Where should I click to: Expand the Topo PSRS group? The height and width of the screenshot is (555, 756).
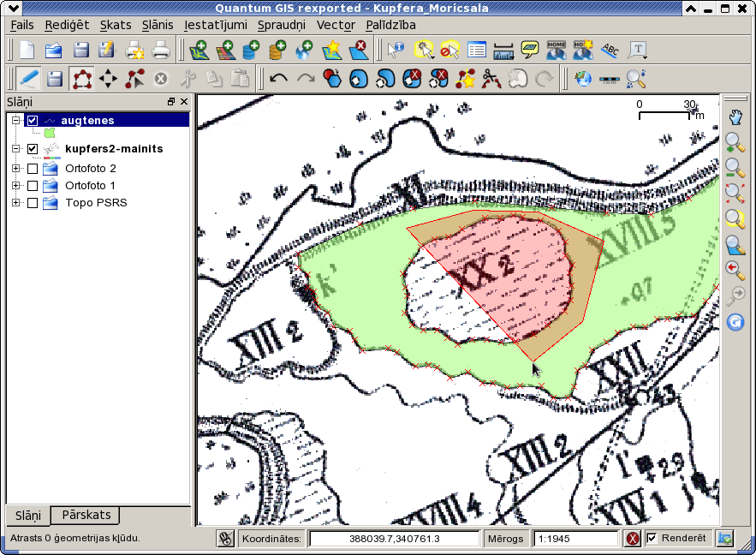pos(16,202)
